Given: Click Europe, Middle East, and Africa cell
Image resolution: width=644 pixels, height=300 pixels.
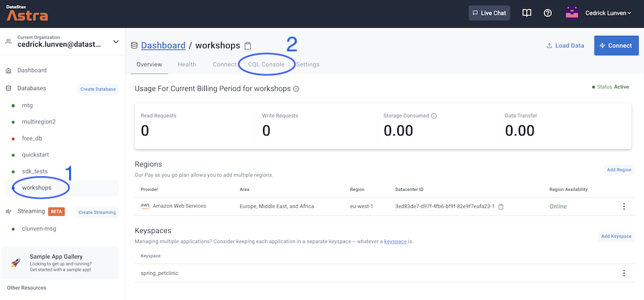Looking at the screenshot, I should click(x=277, y=207).
